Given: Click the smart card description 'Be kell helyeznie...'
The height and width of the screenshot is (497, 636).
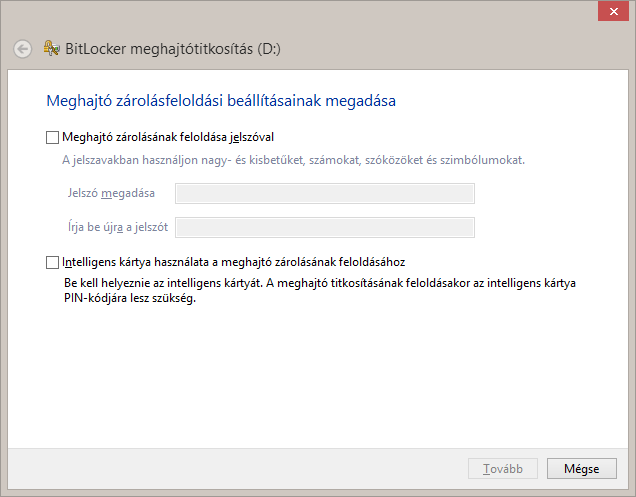Looking at the screenshot, I should 320,290.
